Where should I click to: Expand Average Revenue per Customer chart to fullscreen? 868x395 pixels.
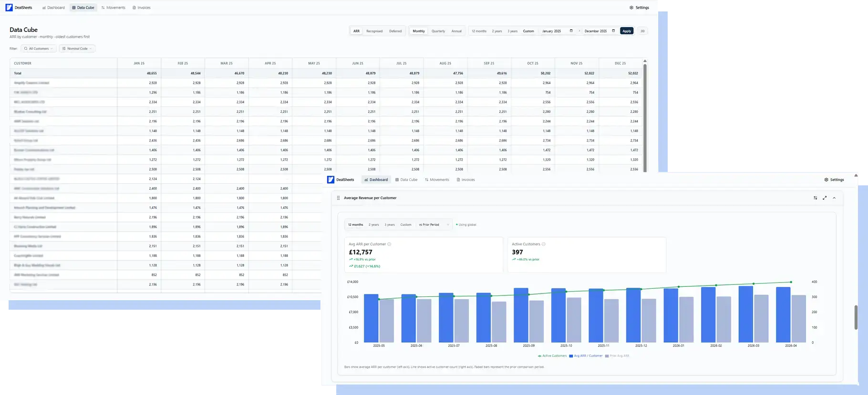pyautogui.click(x=825, y=198)
